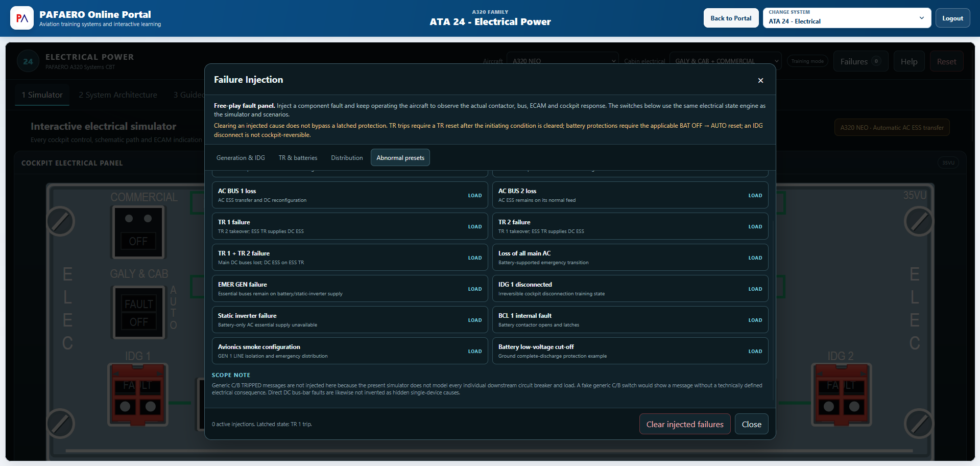Click the 35VU panel tag

948,163
